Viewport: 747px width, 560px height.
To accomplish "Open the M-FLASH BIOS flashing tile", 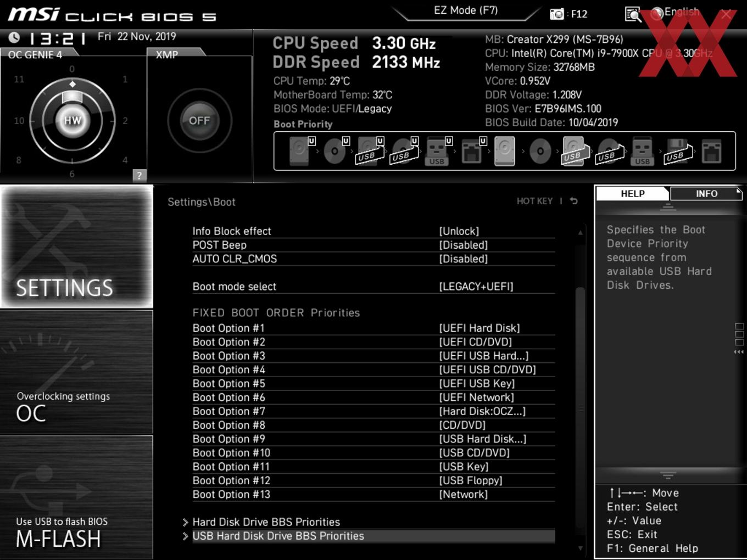I will [x=76, y=497].
